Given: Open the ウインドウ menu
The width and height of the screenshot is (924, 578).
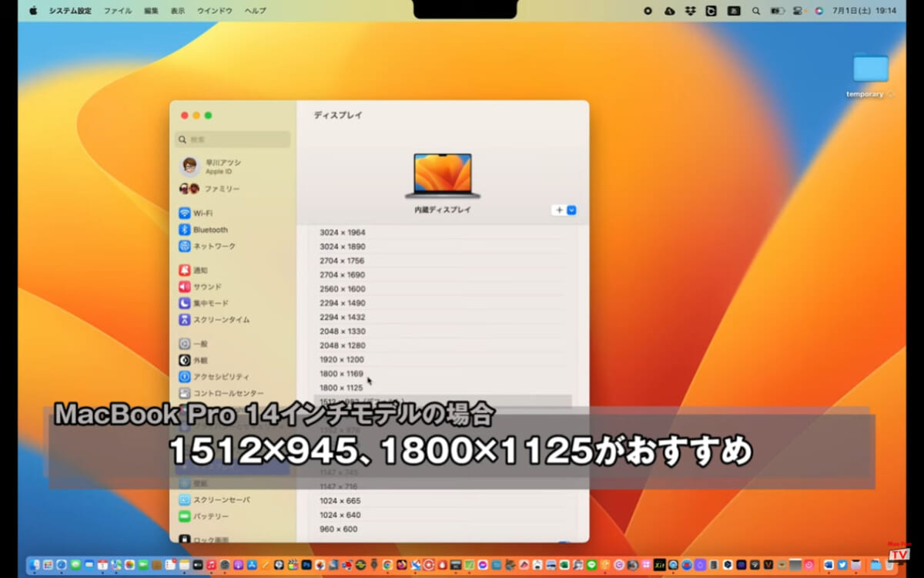Looking at the screenshot, I should click(215, 11).
